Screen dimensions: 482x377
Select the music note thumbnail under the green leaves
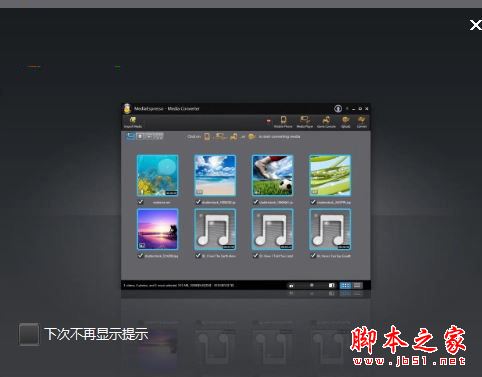[x=330, y=229]
